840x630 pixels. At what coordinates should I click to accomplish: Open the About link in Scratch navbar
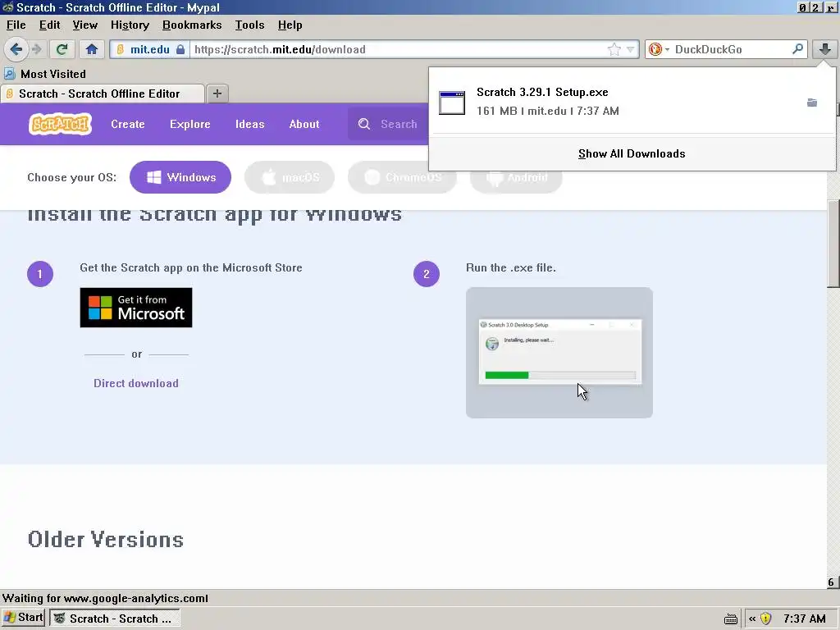point(304,124)
